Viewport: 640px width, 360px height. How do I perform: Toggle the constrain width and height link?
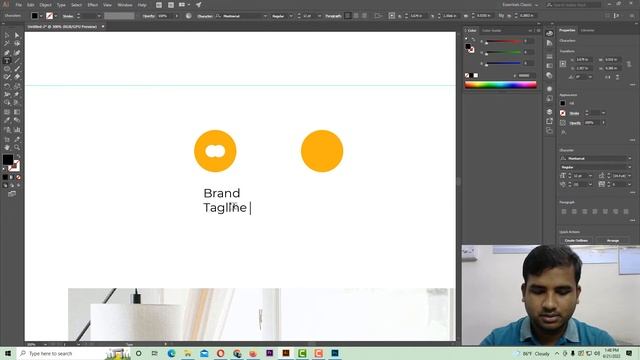click(629, 64)
